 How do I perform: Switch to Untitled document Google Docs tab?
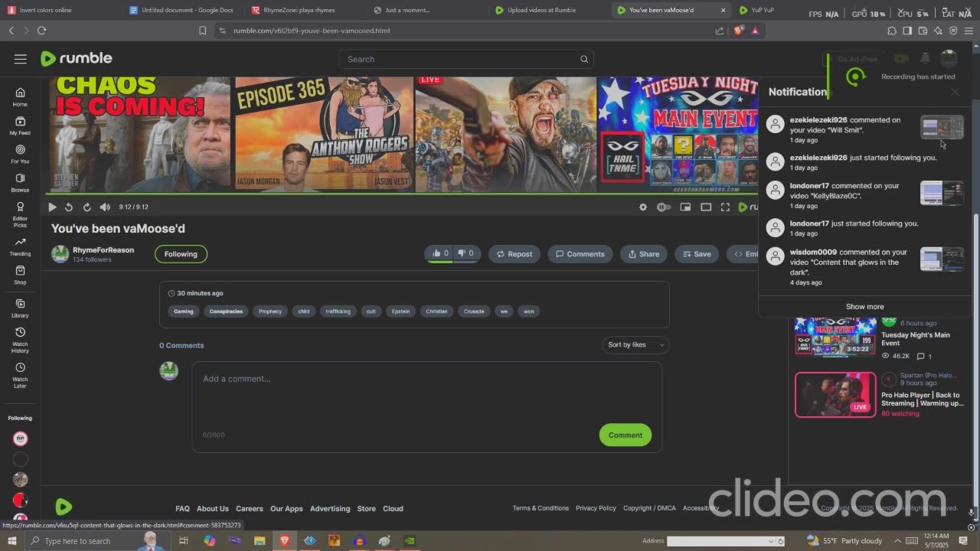(181, 10)
